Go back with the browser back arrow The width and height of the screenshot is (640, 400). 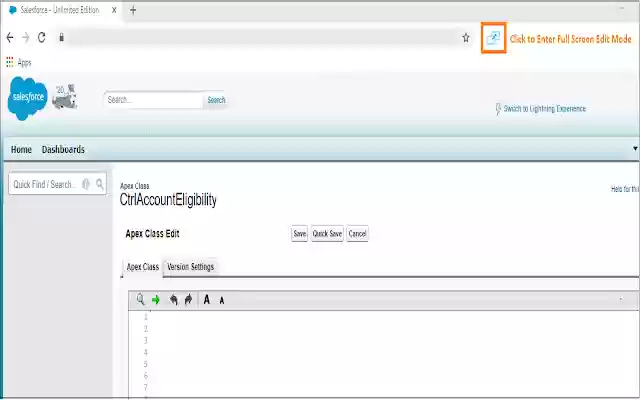[x=10, y=38]
